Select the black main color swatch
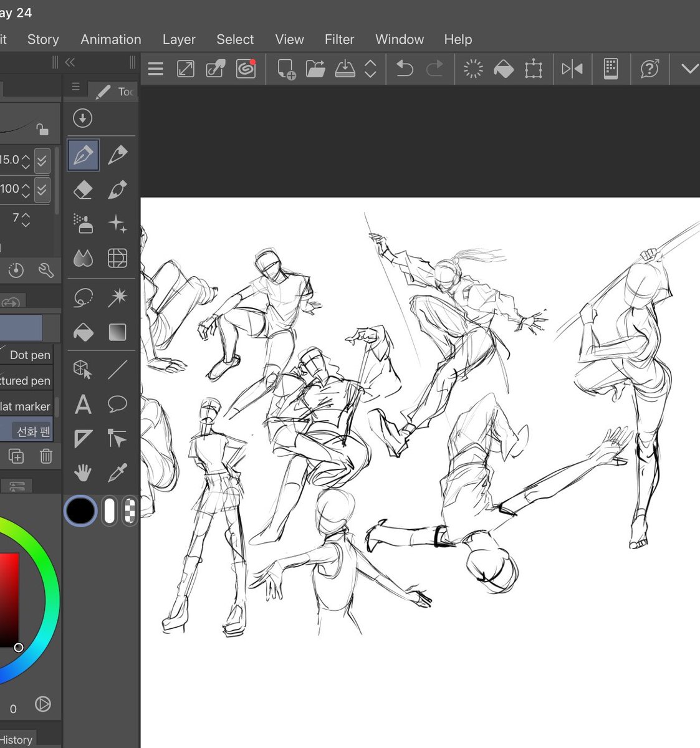 pos(80,512)
